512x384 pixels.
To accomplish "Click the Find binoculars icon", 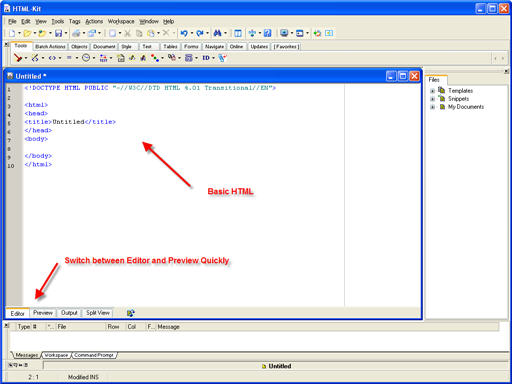I will [217, 33].
